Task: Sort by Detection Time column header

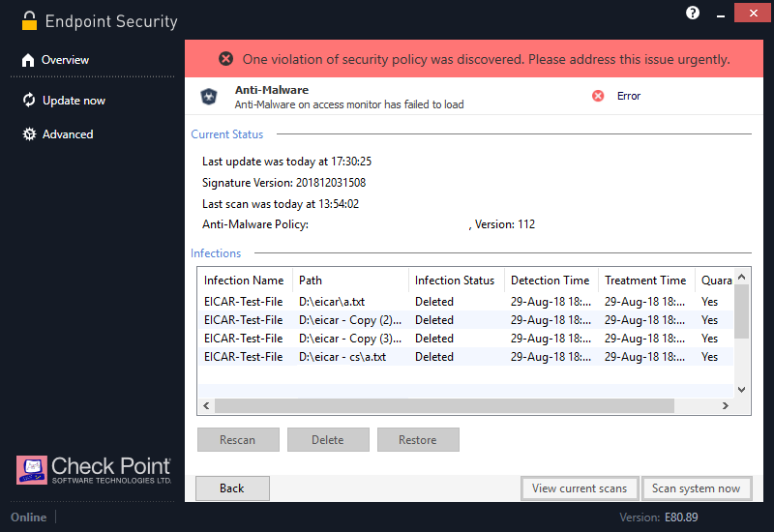Action: [x=551, y=281]
